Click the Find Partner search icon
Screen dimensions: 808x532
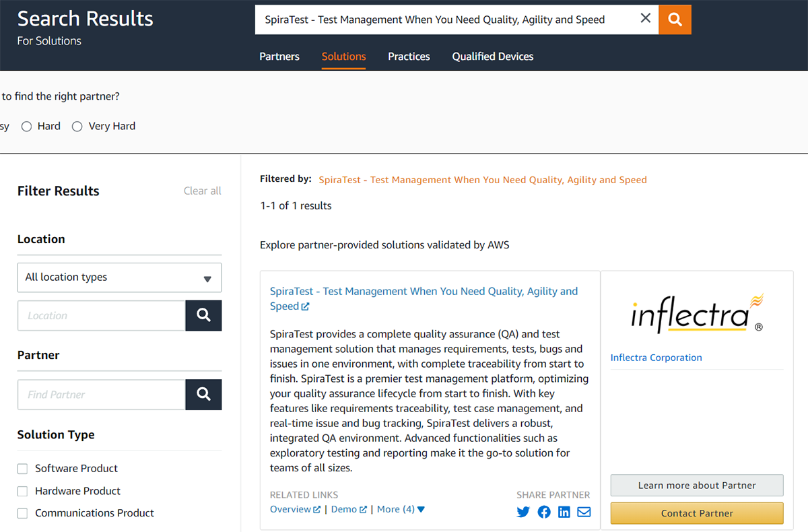(203, 395)
